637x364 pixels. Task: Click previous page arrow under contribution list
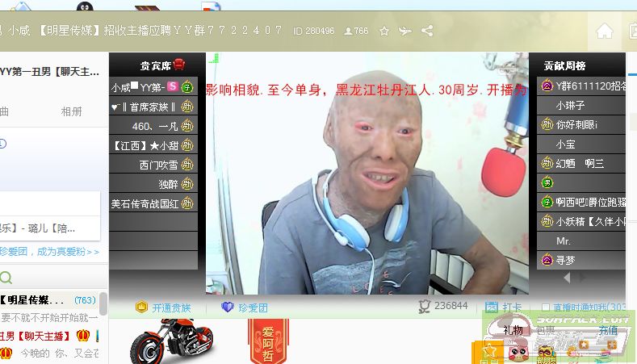(567, 278)
